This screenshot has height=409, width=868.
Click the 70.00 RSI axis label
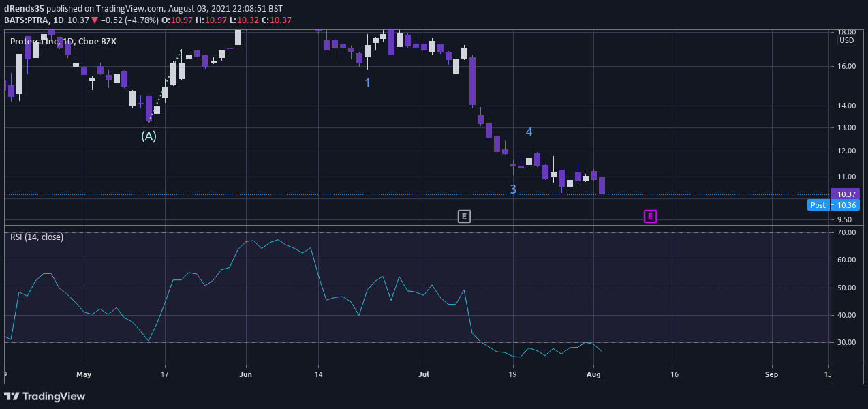846,232
